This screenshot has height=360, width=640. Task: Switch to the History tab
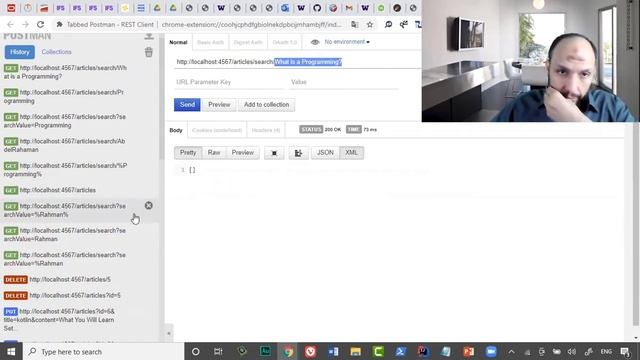coord(20,52)
